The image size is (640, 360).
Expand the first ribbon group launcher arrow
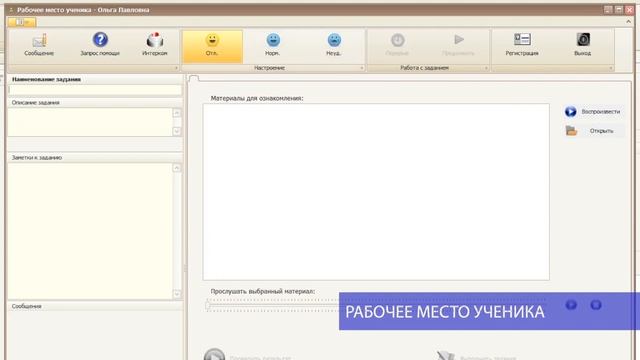coord(176,68)
